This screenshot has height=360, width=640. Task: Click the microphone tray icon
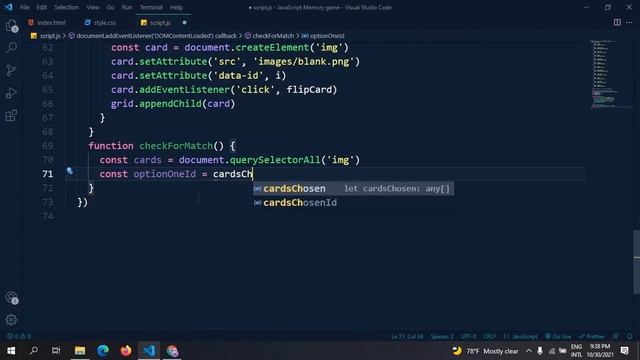pyautogui.click(x=540, y=351)
